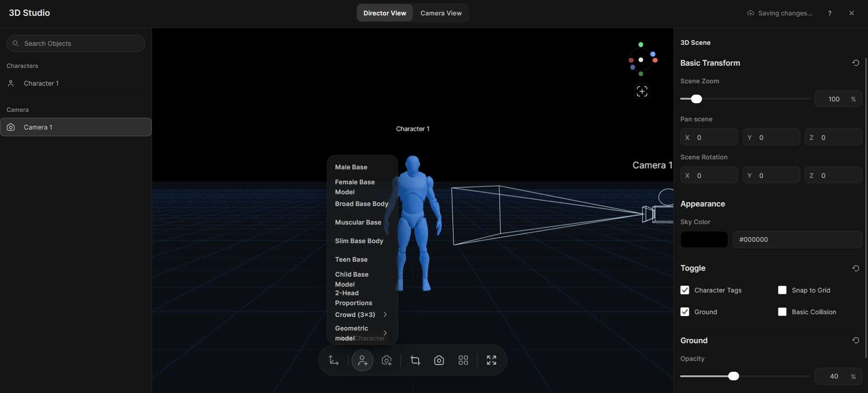Click the Saving changes cloud icon
Image resolution: width=868 pixels, height=393 pixels.
click(750, 13)
